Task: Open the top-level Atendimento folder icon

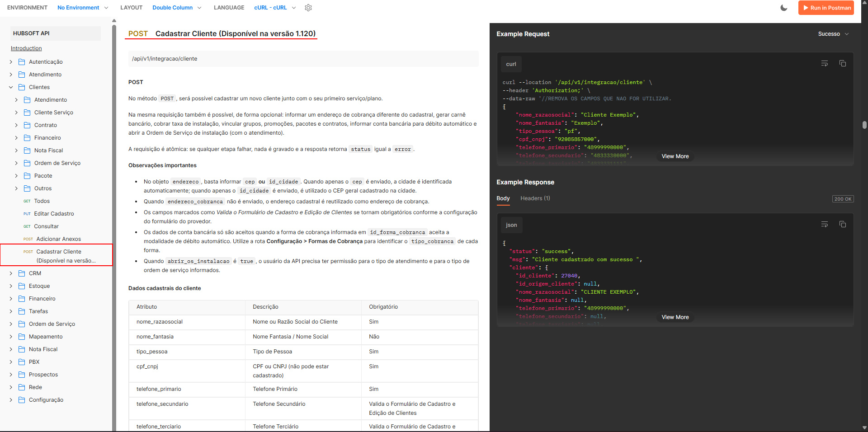Action: [22, 75]
